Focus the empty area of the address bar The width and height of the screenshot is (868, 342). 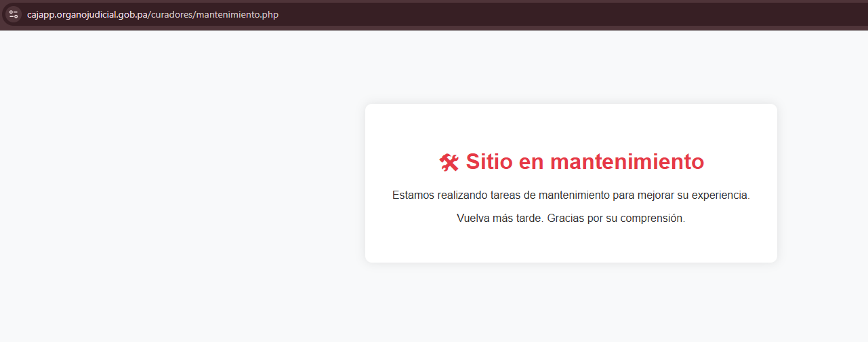click(x=542, y=14)
